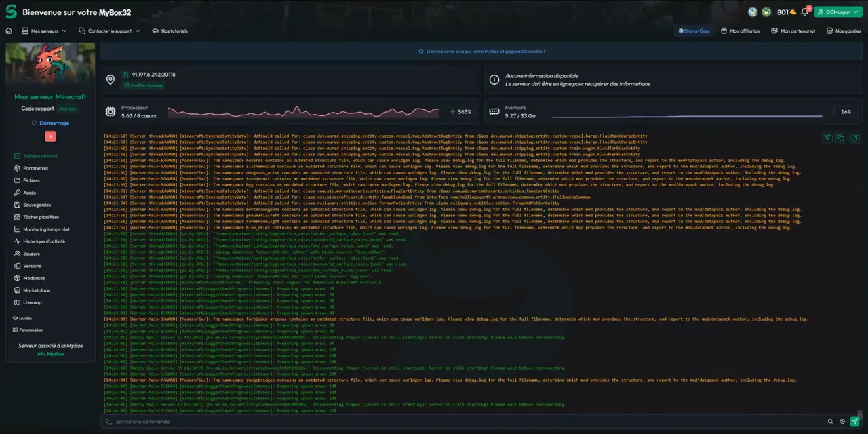Open Modpacks in sidebar
Viewport: 868px width, 434px height.
click(30, 278)
